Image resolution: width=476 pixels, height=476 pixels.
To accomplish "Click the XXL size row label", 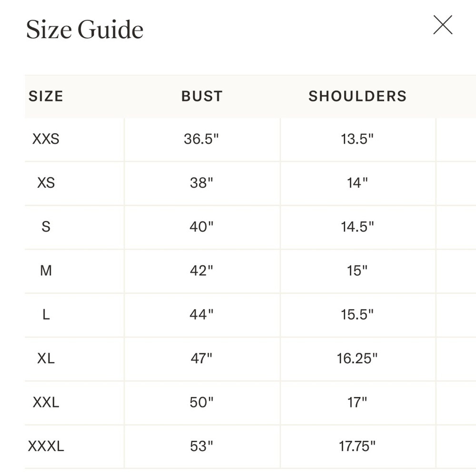I will coord(46,402).
